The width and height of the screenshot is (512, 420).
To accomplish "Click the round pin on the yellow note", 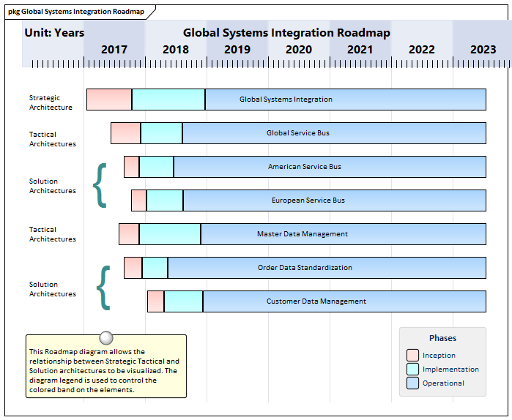I will tap(106, 337).
